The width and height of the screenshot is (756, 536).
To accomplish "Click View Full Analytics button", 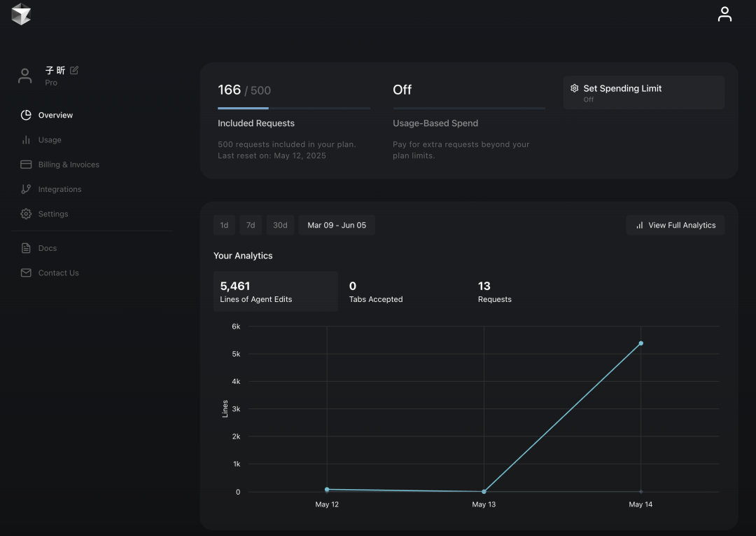I will [675, 225].
